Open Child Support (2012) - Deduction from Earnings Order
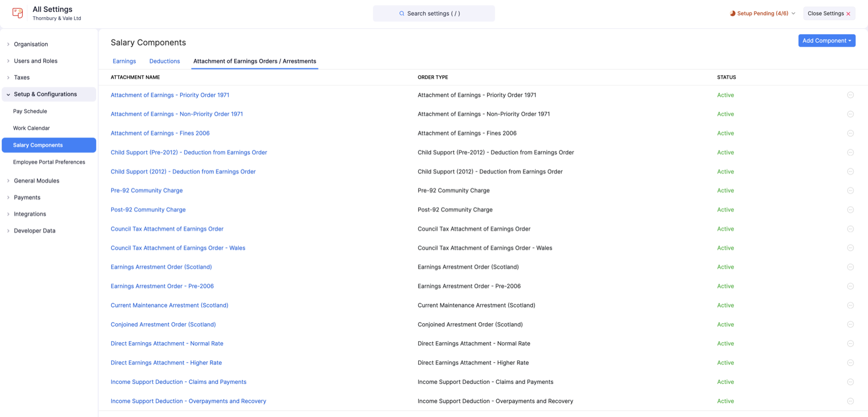 click(x=183, y=171)
